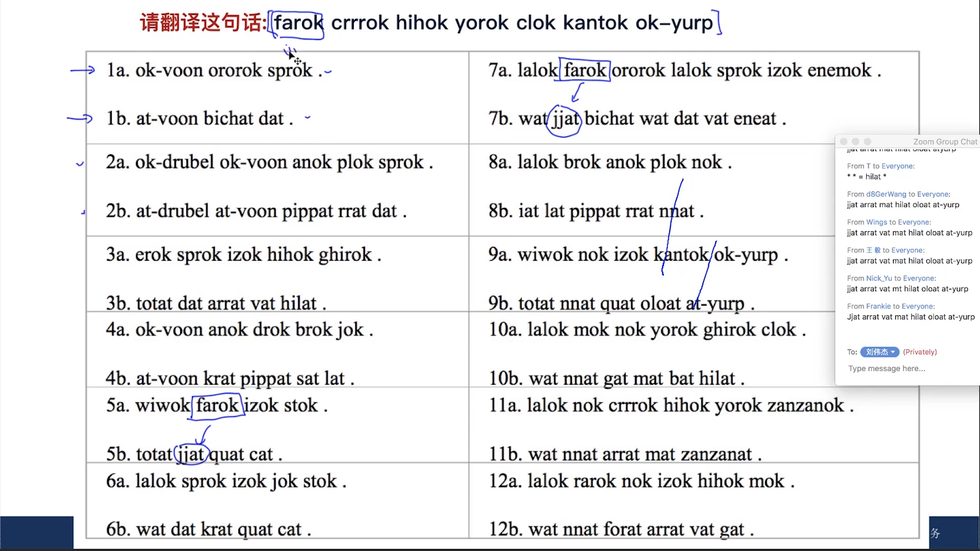Click sentence '1a. ok-voon ororok sprok'

tap(214, 70)
